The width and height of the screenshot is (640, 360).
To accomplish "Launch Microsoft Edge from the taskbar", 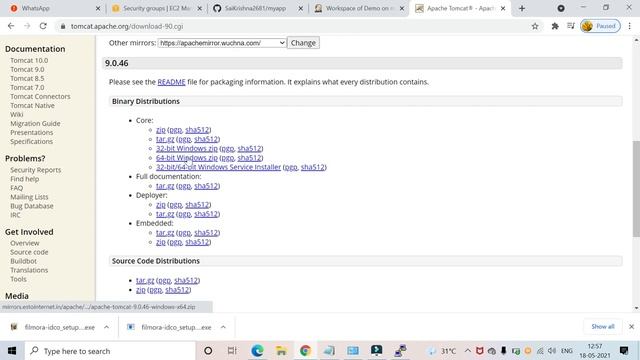I will point(257,351).
